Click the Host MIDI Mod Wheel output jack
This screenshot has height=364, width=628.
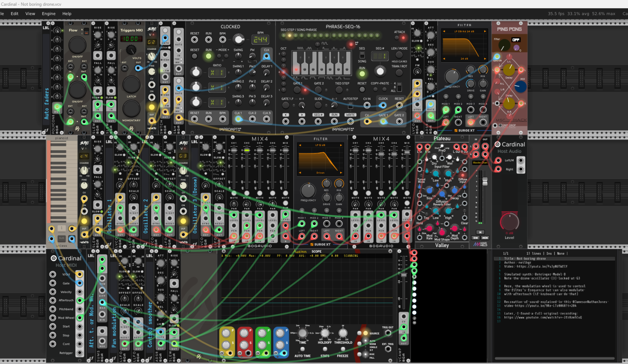click(79, 318)
